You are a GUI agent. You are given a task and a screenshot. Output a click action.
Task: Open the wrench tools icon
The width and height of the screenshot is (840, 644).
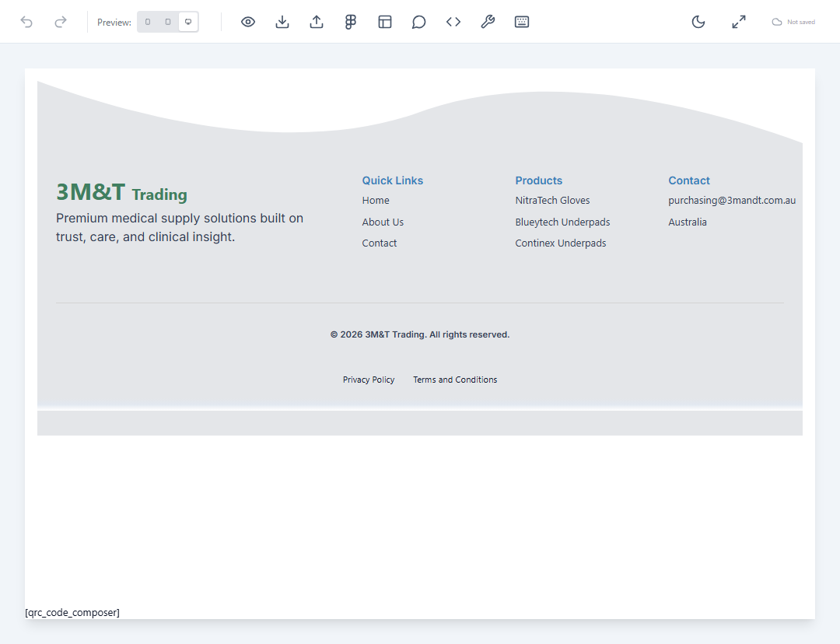488,22
